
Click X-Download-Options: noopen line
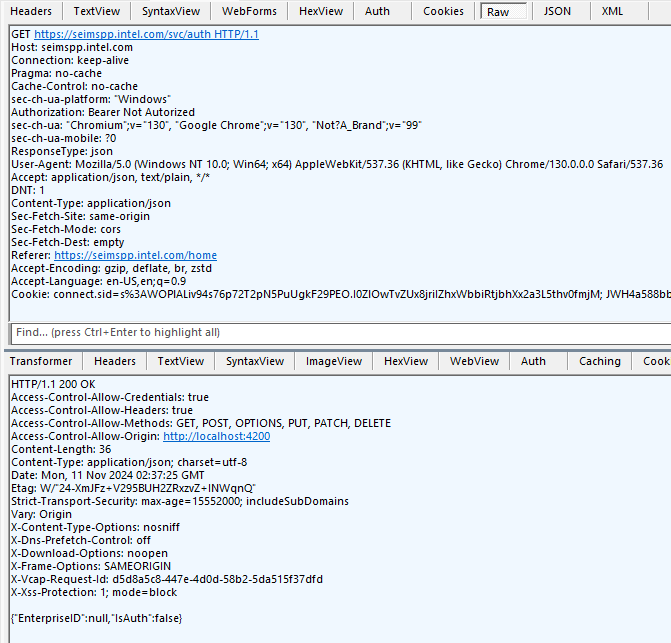click(x=89, y=554)
